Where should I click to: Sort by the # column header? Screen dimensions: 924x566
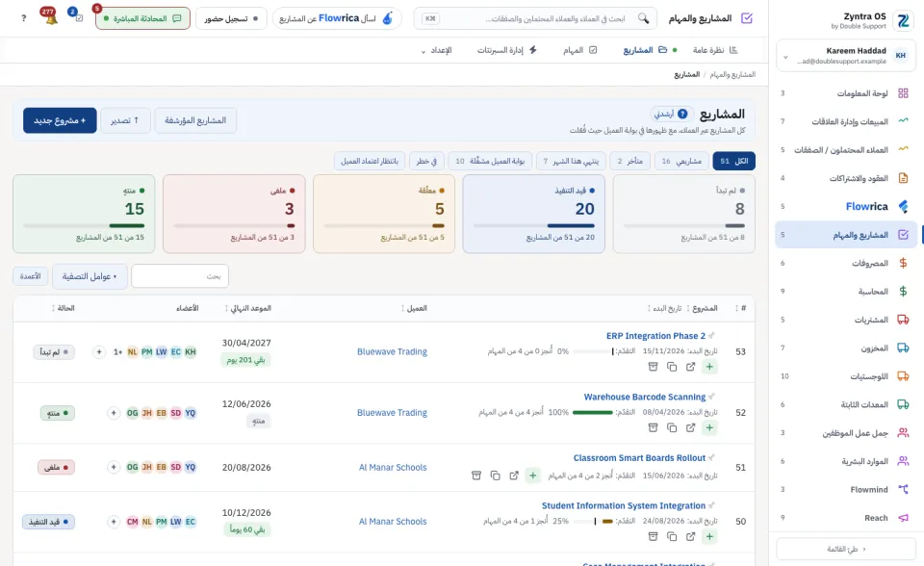[741, 308]
